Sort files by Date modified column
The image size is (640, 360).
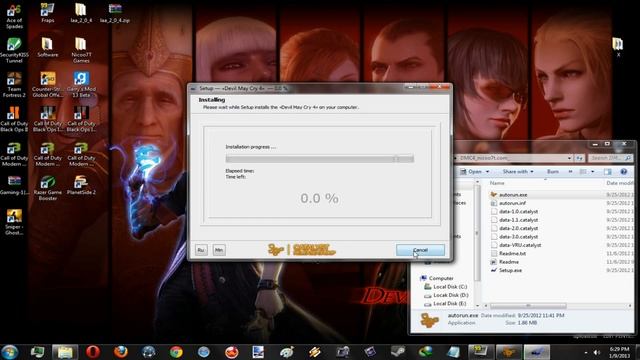point(619,183)
